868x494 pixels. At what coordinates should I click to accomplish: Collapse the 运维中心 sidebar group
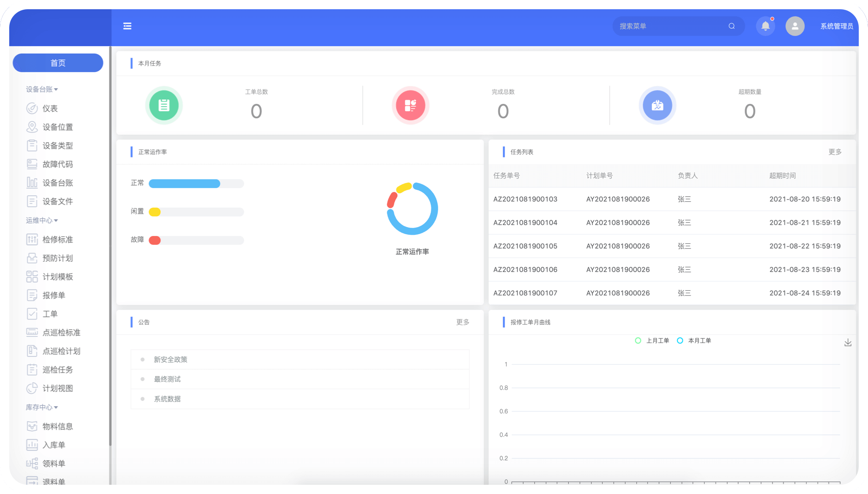[42, 221]
